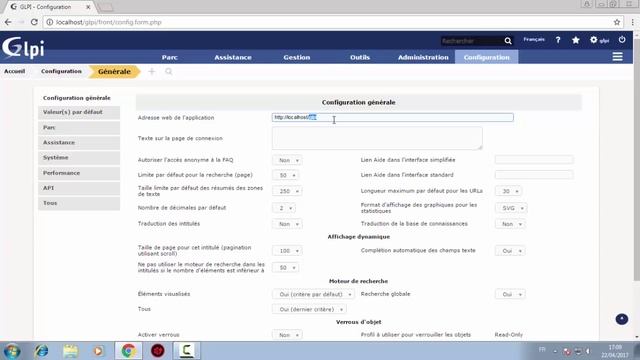Open the hamburger menu icon

(x=617, y=57)
